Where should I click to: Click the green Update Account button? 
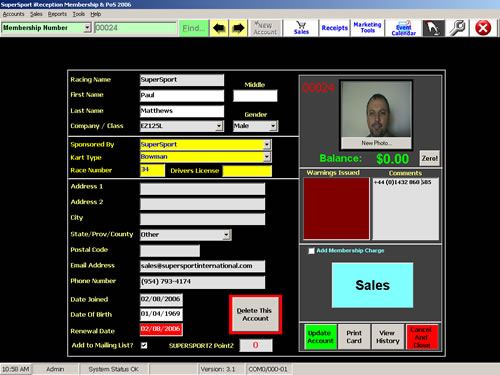click(320, 337)
